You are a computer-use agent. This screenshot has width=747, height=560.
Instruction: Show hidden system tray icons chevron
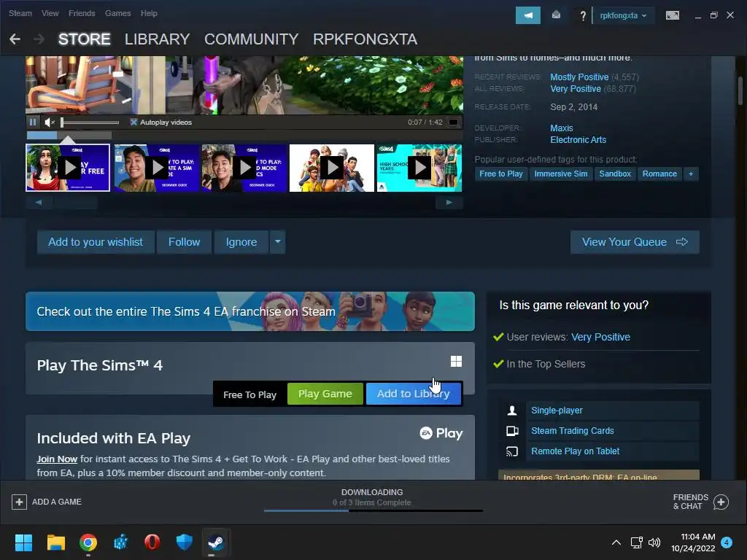click(x=616, y=542)
